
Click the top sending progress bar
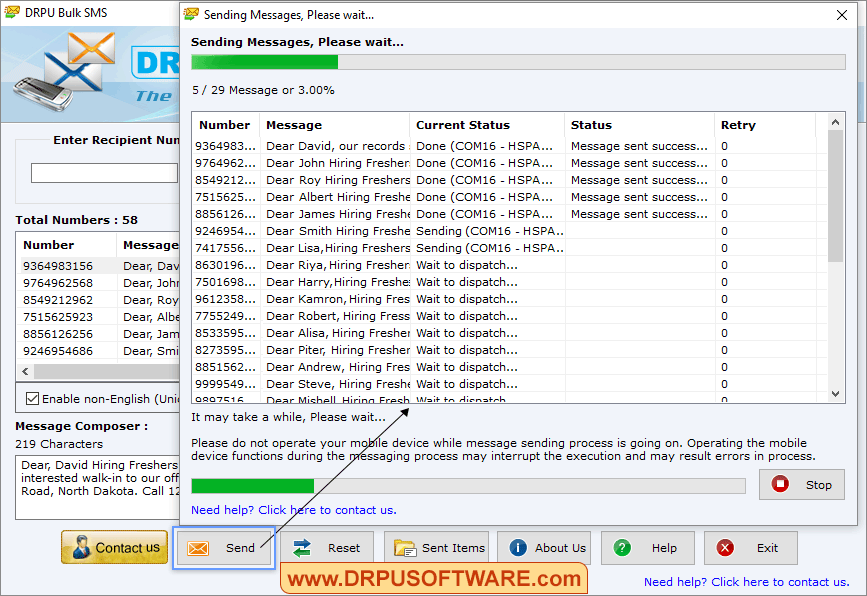pyautogui.click(x=518, y=62)
